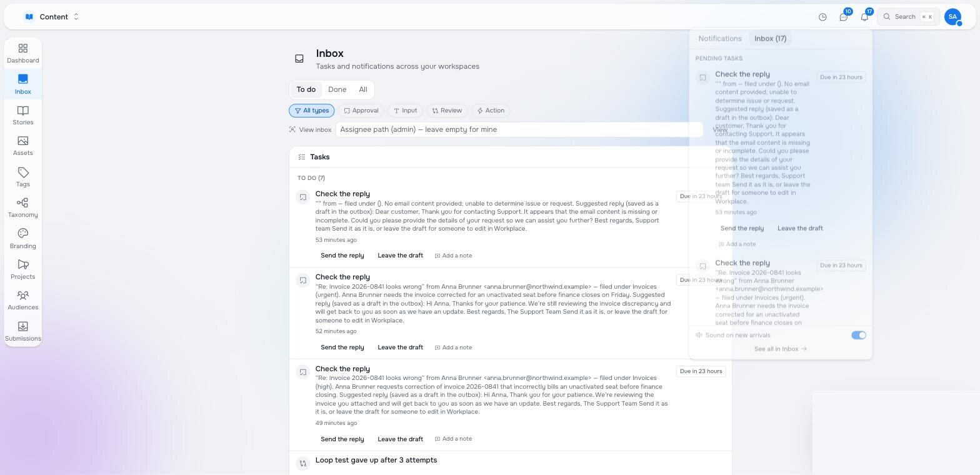
Task: Open Submissions in the sidebar
Action: pos(23,331)
